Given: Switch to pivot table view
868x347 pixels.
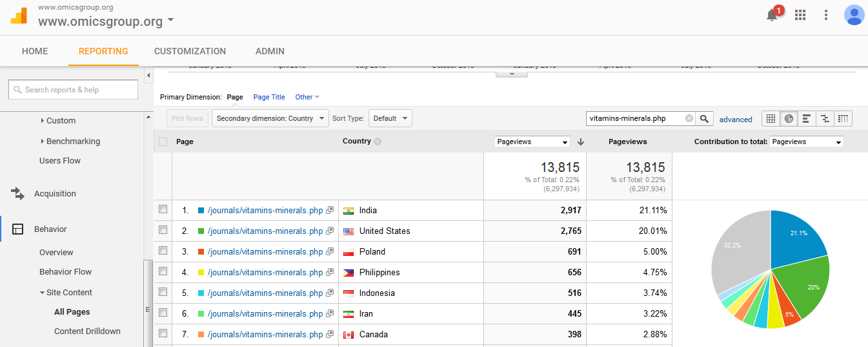Looking at the screenshot, I should tap(843, 118).
